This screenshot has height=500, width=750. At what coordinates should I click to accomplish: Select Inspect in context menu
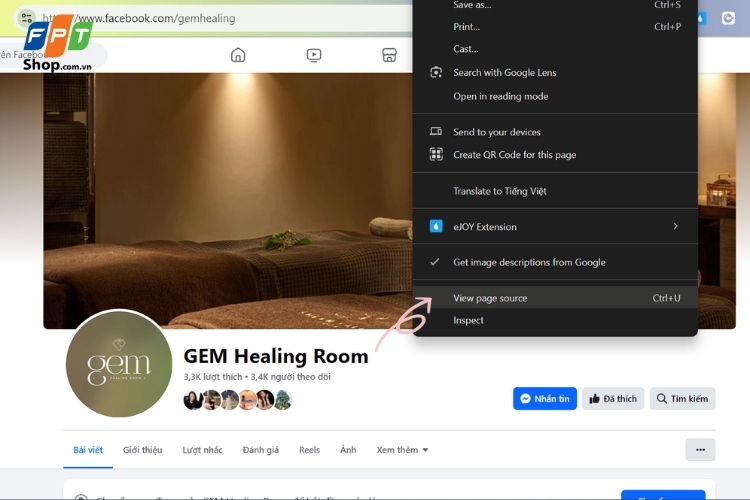[555, 320]
